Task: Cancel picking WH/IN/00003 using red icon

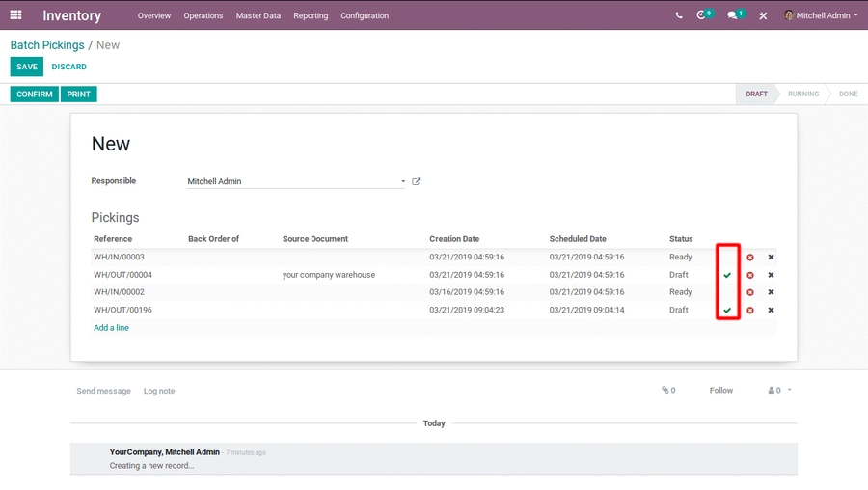Action: coord(750,258)
